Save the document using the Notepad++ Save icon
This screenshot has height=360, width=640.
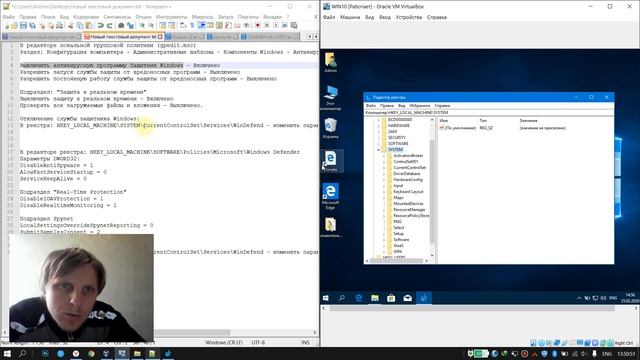23,25
